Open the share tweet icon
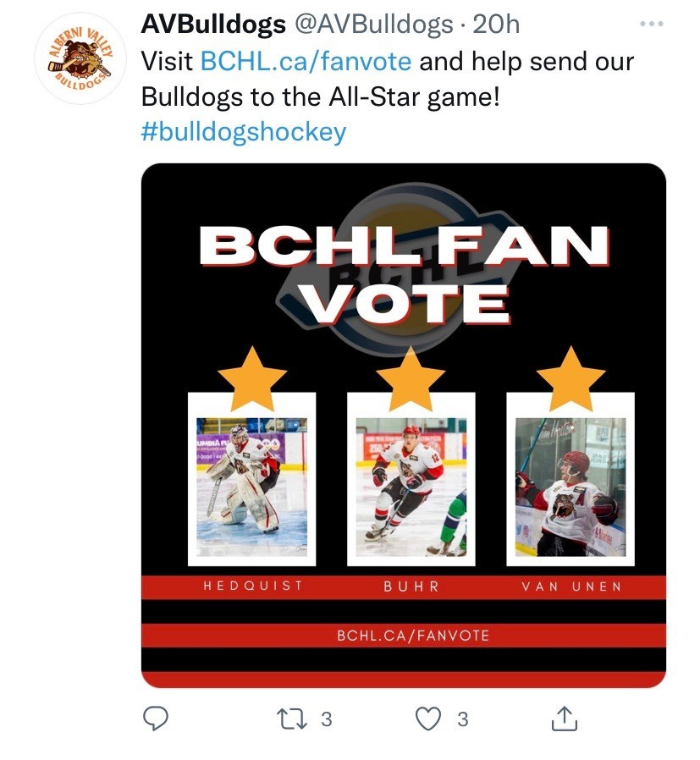 click(565, 719)
